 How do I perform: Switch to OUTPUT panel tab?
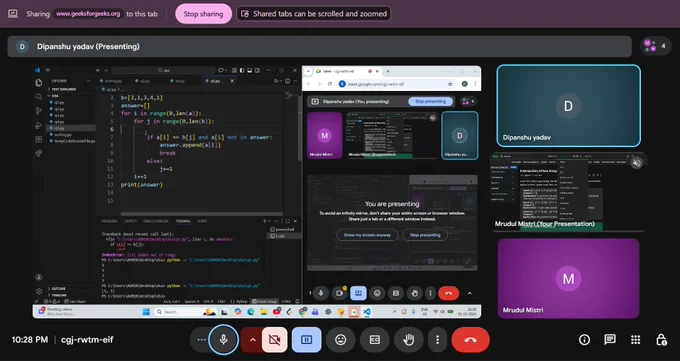pyautogui.click(x=131, y=221)
